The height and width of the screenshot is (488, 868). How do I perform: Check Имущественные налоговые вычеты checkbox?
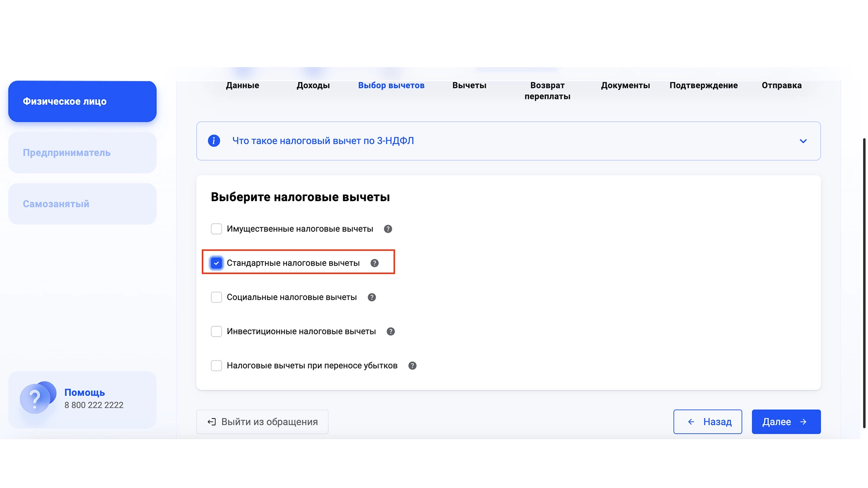click(217, 229)
